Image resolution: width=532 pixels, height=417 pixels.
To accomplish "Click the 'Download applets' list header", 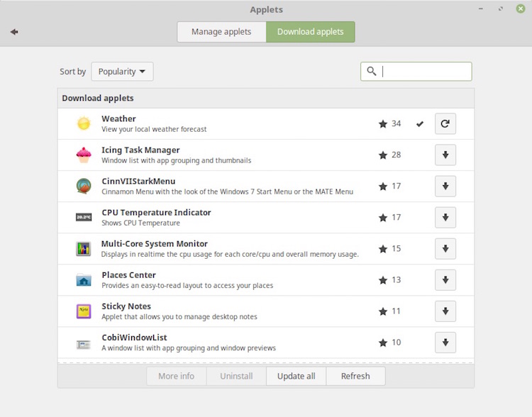I will pos(98,98).
